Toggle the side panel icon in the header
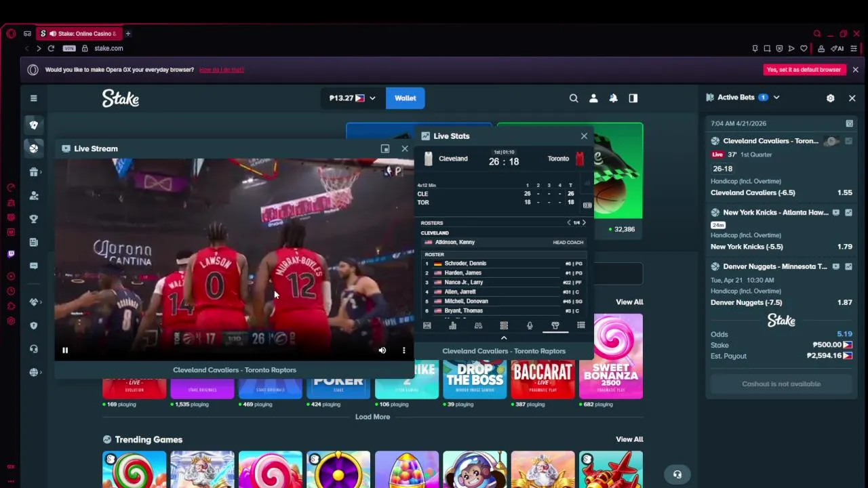The width and height of the screenshot is (868, 488). (633, 98)
